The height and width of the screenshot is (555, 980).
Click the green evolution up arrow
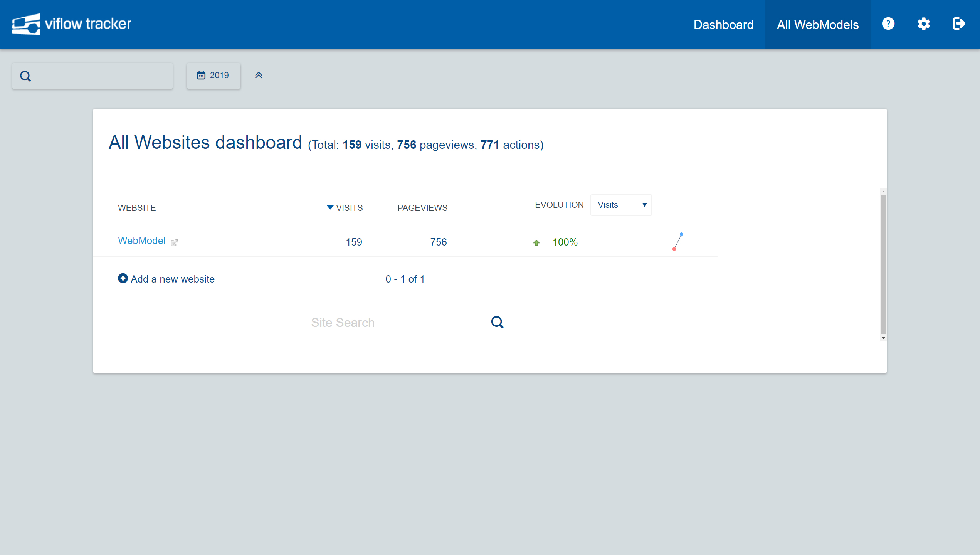pyautogui.click(x=536, y=242)
